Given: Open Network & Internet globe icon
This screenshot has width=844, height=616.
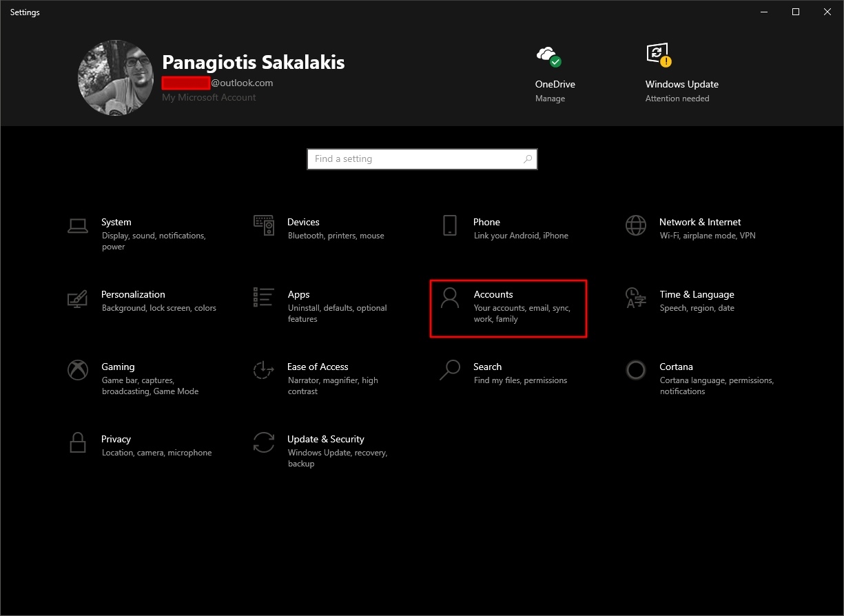Looking at the screenshot, I should pyautogui.click(x=635, y=225).
